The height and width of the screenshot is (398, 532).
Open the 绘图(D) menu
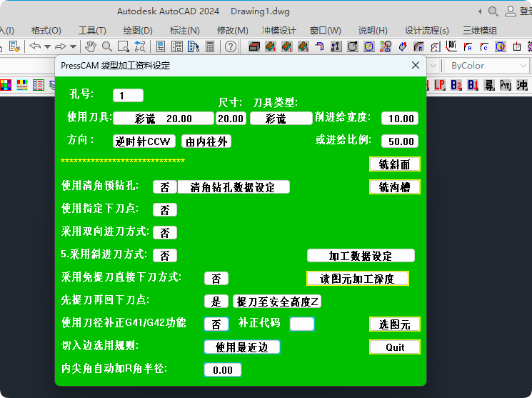[x=138, y=31]
